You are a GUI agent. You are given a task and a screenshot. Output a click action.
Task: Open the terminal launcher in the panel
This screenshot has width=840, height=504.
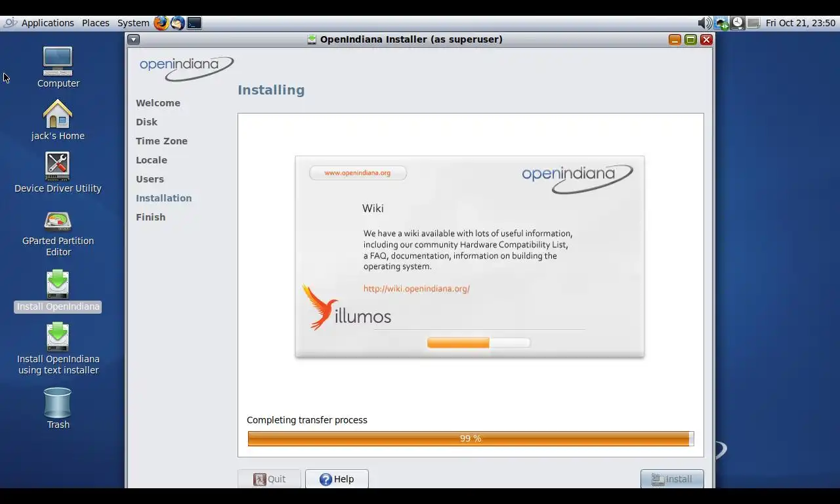(194, 23)
